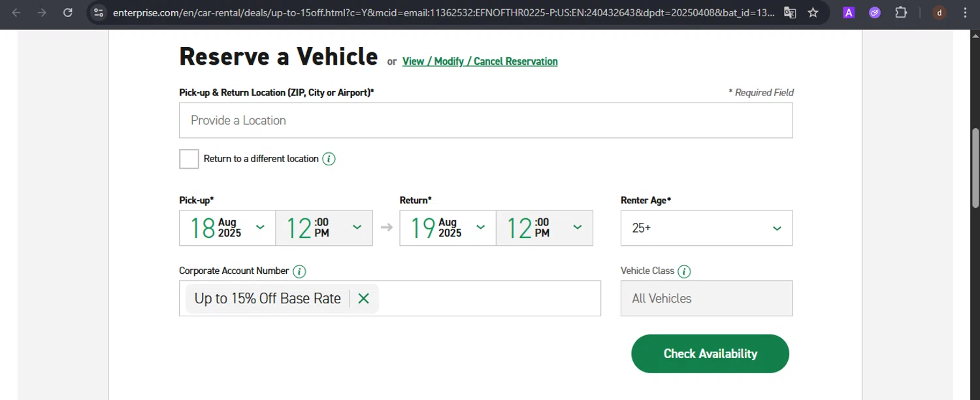The height and width of the screenshot is (400, 980).
Task: Bookmark this page with the star icon
Action: point(813,12)
